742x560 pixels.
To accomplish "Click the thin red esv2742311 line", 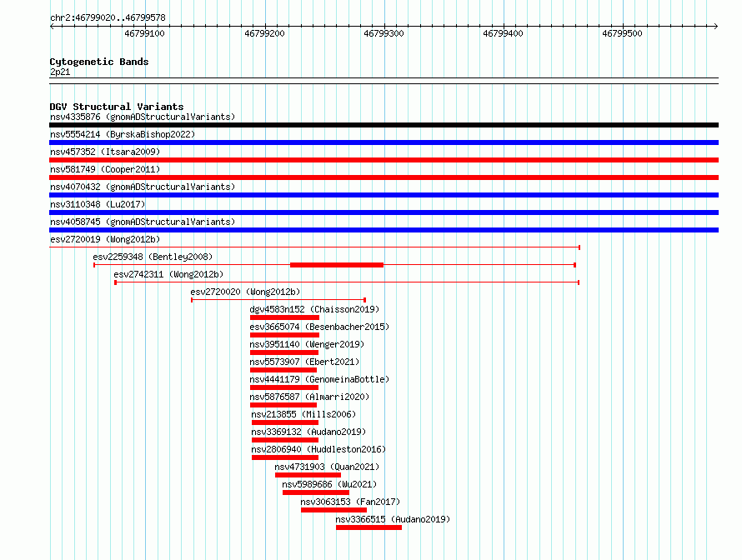I will pyautogui.click(x=347, y=282).
